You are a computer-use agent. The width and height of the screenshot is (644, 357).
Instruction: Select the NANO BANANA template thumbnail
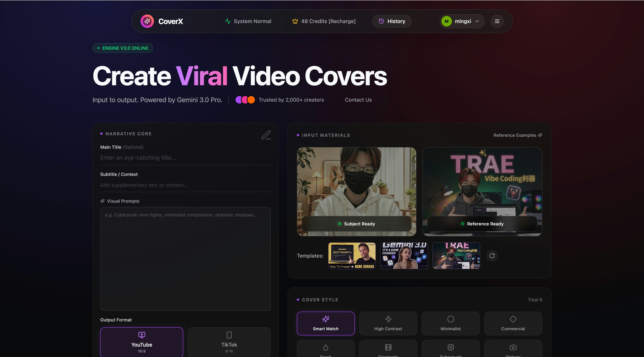pyautogui.click(x=352, y=256)
